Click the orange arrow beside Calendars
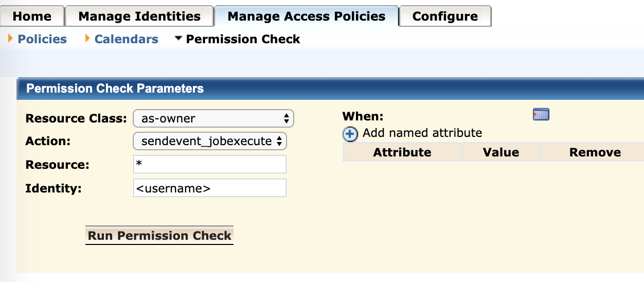This screenshot has height=282, width=644. click(x=87, y=38)
